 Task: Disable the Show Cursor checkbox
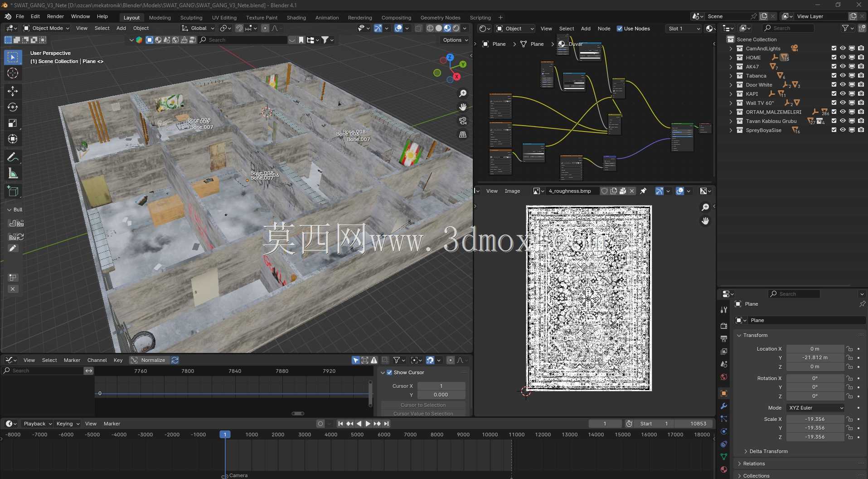[x=389, y=372]
